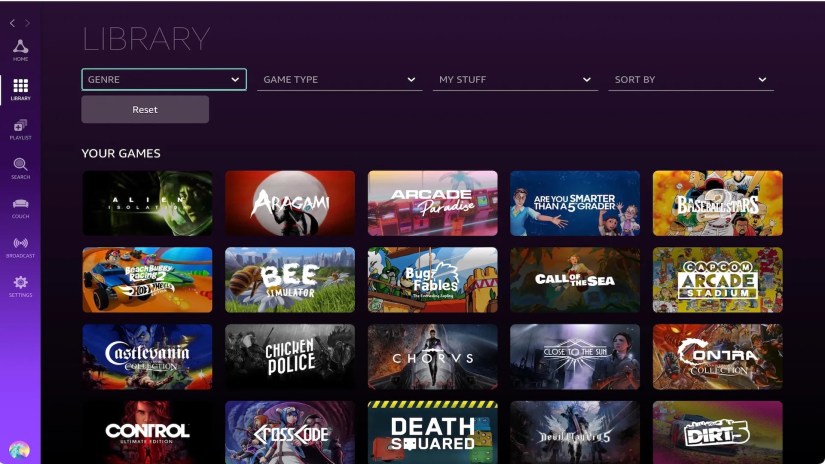Click the back navigation arrow

tap(13, 23)
